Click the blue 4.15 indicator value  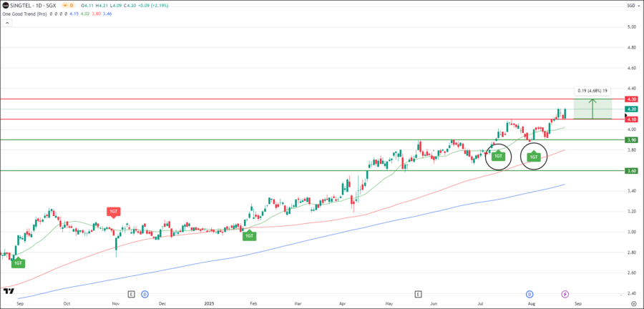74,14
